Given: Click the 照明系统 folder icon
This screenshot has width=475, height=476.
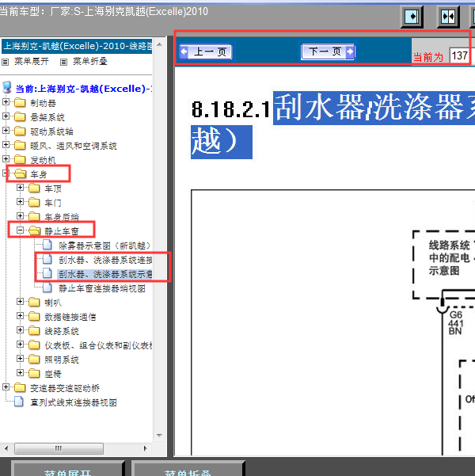Looking at the screenshot, I should 34,360.
